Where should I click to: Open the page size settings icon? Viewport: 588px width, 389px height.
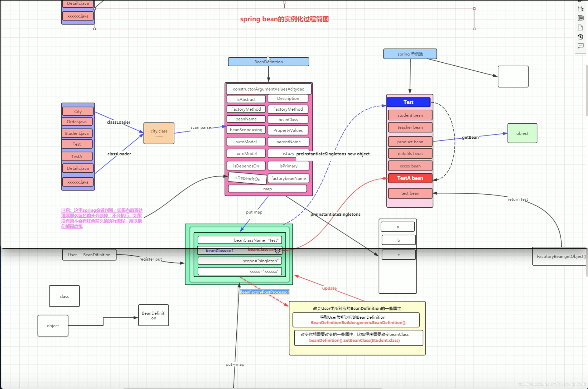pyautogui.click(x=581, y=9)
